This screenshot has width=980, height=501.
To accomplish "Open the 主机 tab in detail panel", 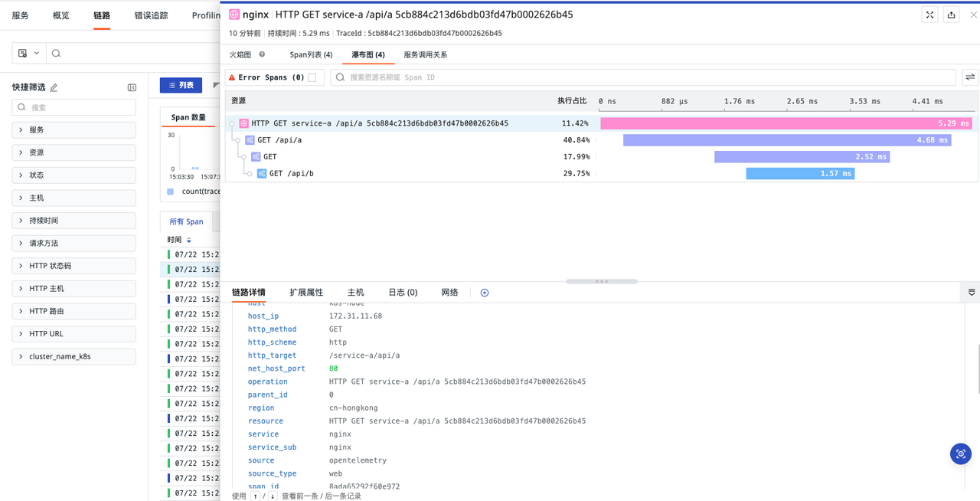I will [356, 293].
